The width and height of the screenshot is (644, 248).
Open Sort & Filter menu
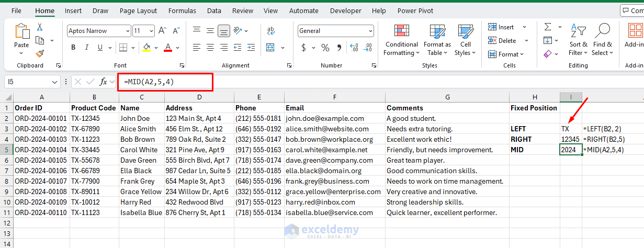[x=578, y=40]
